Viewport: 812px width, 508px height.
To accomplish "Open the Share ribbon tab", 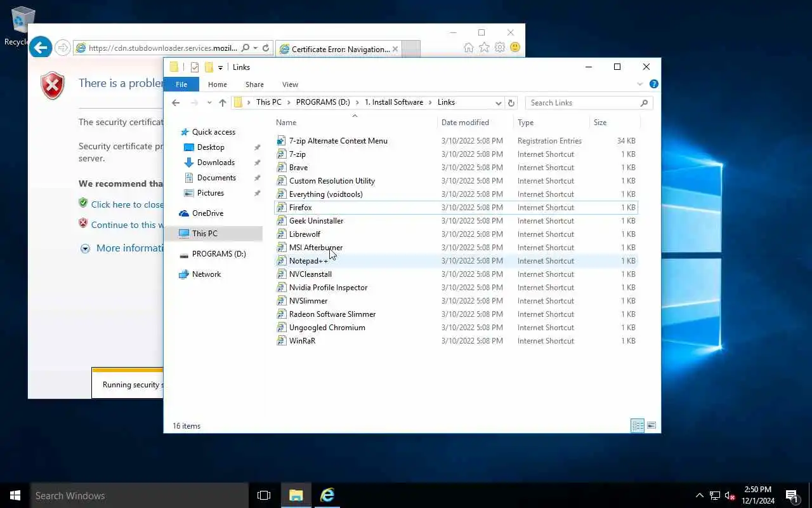I will (254, 84).
